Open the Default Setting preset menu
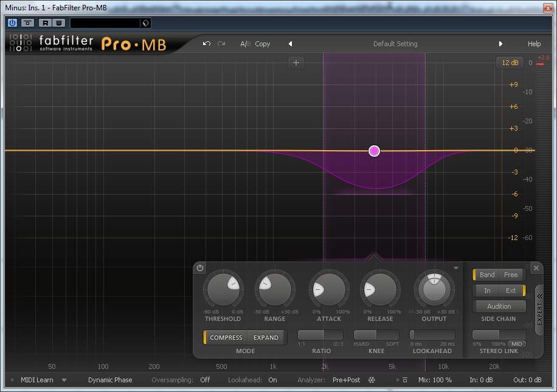Viewport: 557px width, 392px height. click(395, 44)
